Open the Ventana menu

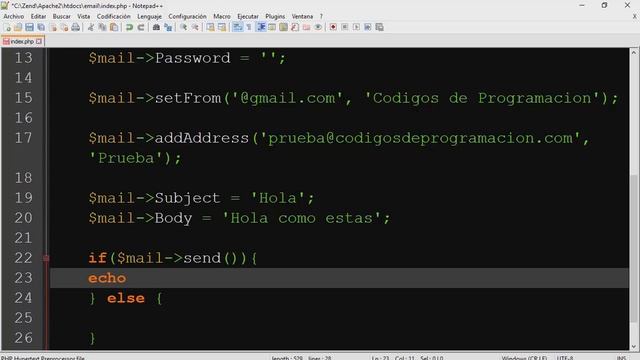coord(302,16)
